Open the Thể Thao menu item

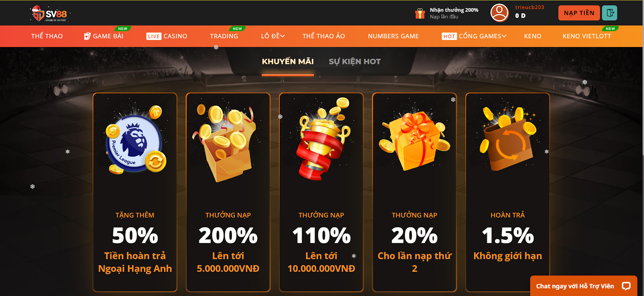pos(47,36)
